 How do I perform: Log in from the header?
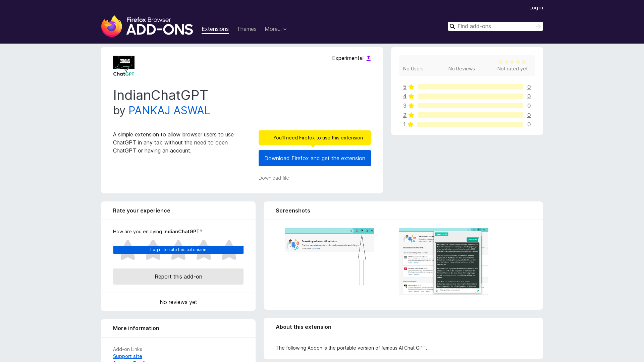pyautogui.click(x=536, y=8)
